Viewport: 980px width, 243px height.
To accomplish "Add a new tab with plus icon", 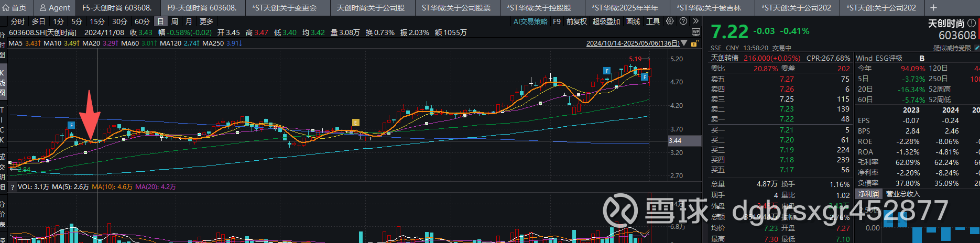I will click(933, 7).
